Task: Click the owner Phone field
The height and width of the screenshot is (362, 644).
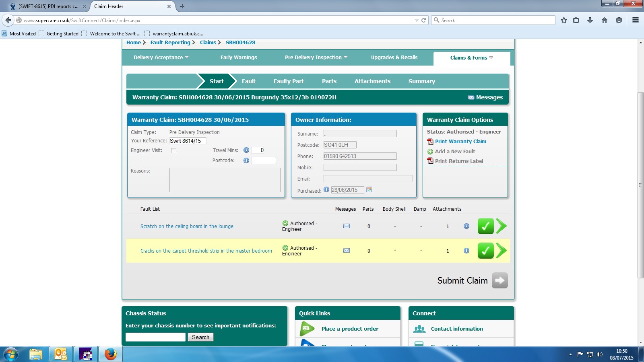Action: point(360,156)
